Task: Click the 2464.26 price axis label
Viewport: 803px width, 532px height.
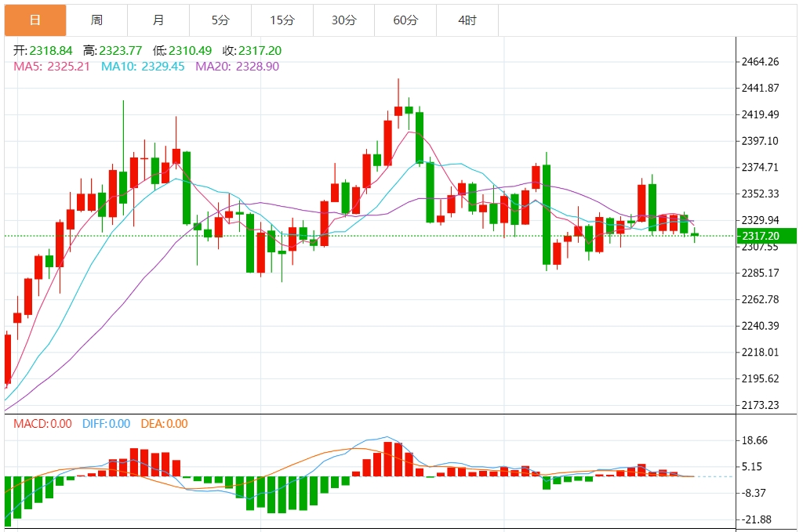Action: click(x=760, y=62)
